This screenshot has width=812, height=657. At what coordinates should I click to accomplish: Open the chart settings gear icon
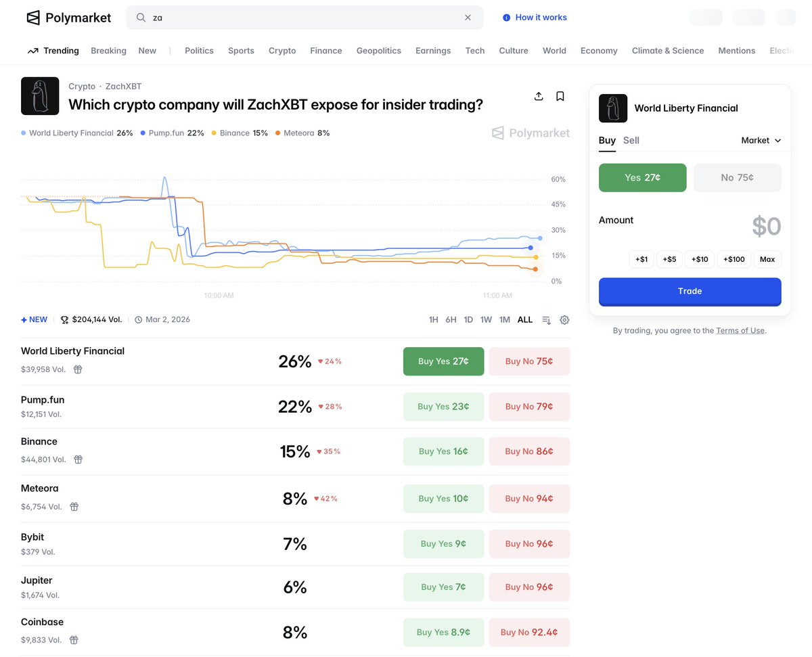click(564, 320)
